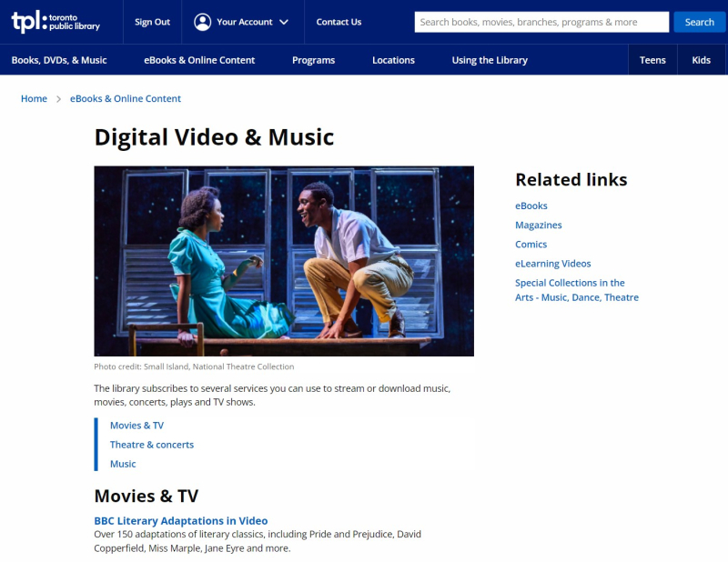Click the Movies & TV section heading
Image resolution: width=728 pixels, height=562 pixels.
click(147, 496)
